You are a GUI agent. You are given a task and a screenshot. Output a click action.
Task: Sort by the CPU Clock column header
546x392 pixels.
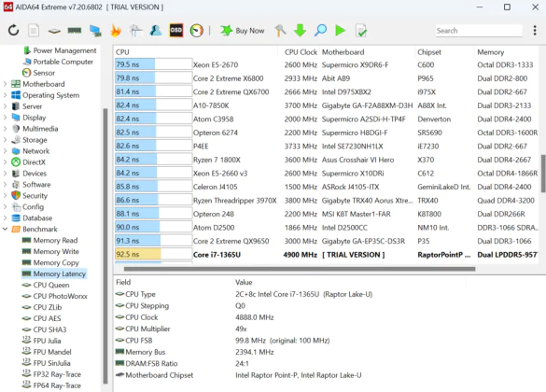point(301,52)
